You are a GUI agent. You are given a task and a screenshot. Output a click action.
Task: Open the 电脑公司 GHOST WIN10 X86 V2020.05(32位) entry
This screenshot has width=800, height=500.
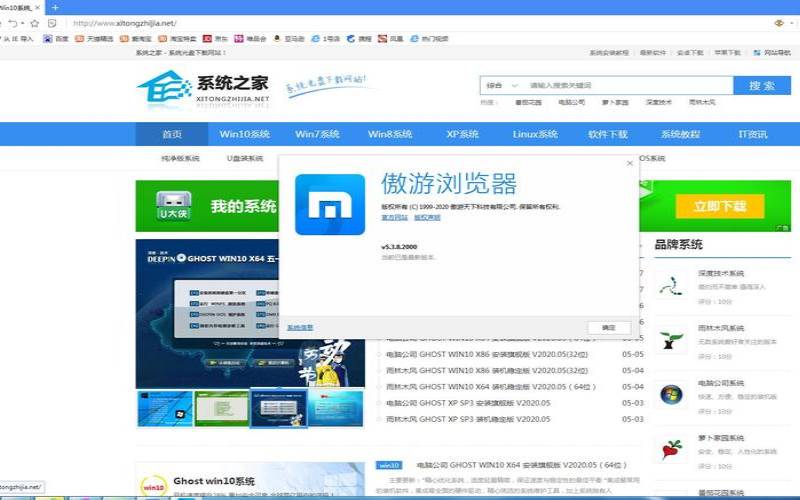pyautogui.click(x=487, y=354)
